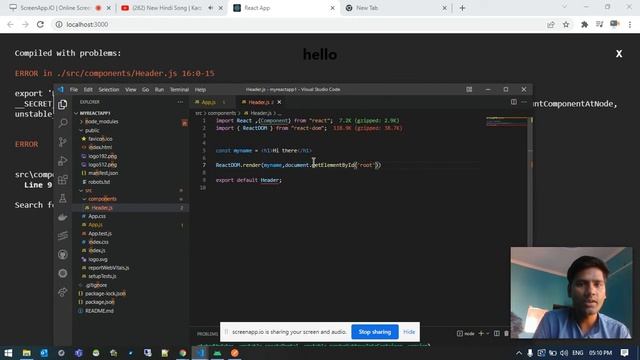This screenshot has width=640, height=360.
Task: Switch to the New Tab browser tab
Action: pos(394,8)
